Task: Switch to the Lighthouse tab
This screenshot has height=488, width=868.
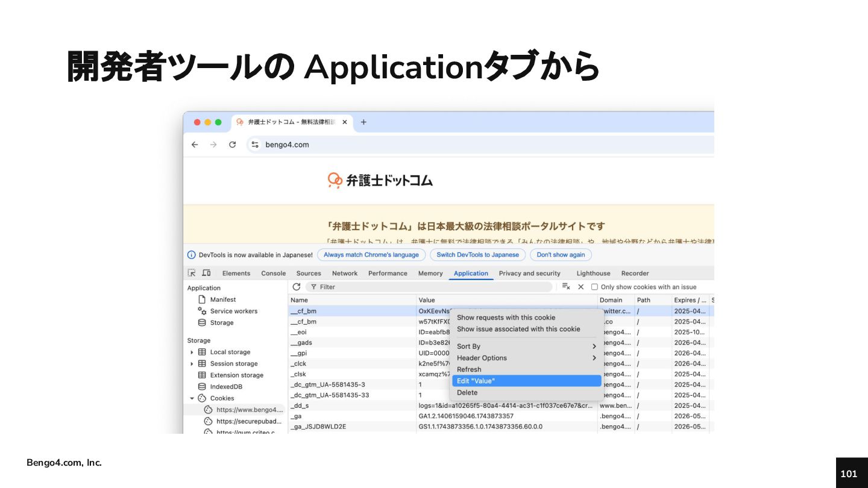Action: click(593, 273)
